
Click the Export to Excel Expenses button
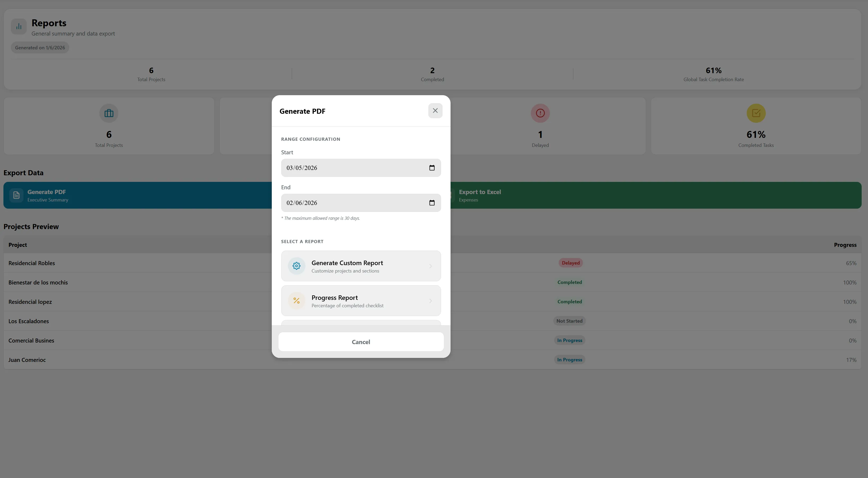coord(656,195)
